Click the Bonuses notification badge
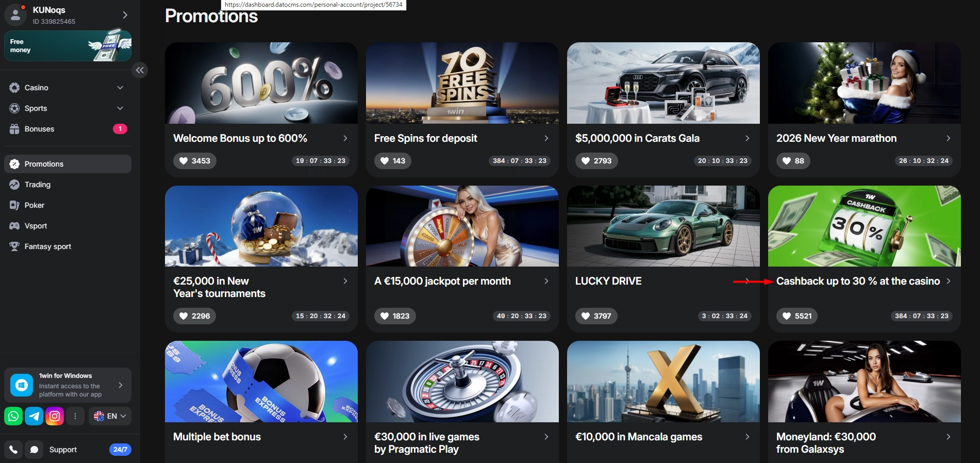The width and height of the screenshot is (980, 463). click(x=120, y=129)
